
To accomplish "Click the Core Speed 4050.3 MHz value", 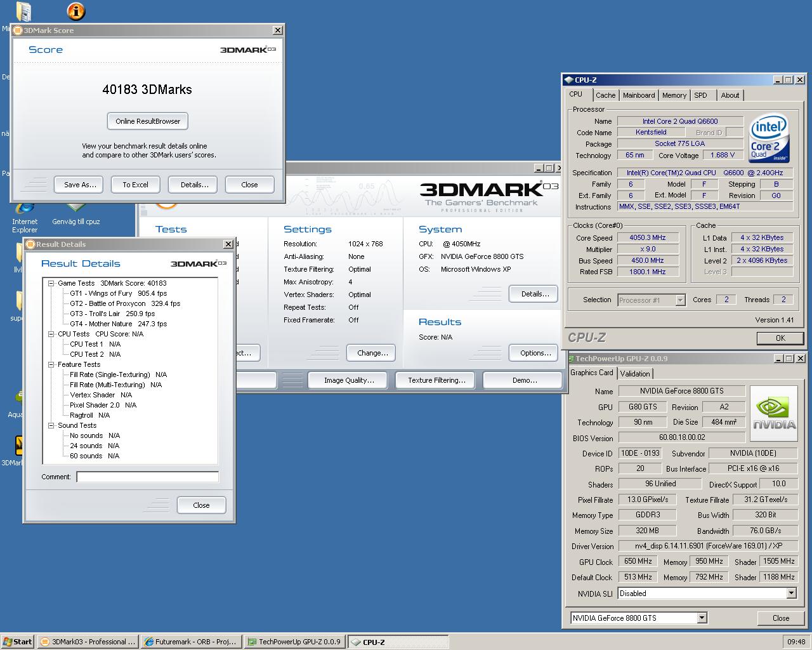I will (x=648, y=238).
